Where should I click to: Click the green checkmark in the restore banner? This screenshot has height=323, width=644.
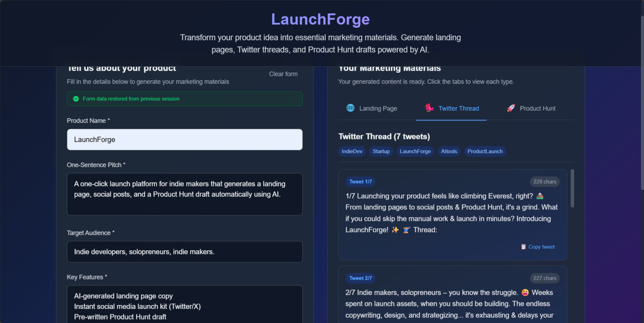tap(76, 99)
